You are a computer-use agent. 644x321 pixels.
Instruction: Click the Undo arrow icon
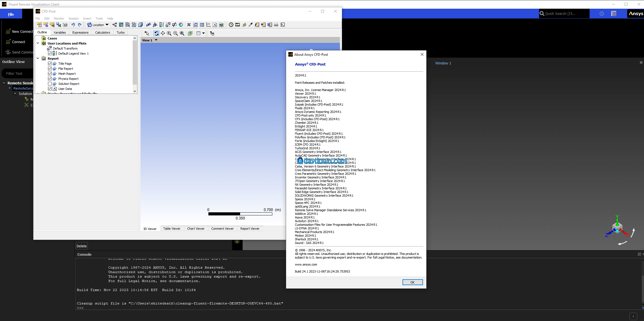pos(73,25)
